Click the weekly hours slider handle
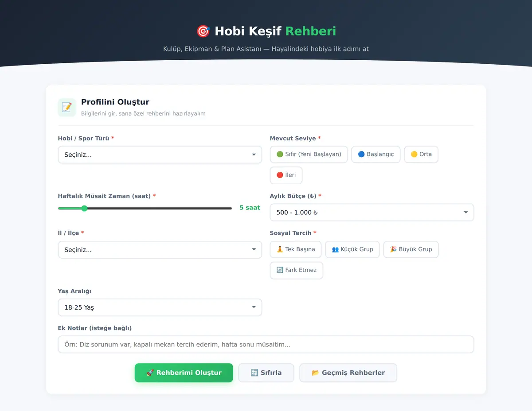Image resolution: width=532 pixels, height=411 pixels. pyautogui.click(x=84, y=208)
